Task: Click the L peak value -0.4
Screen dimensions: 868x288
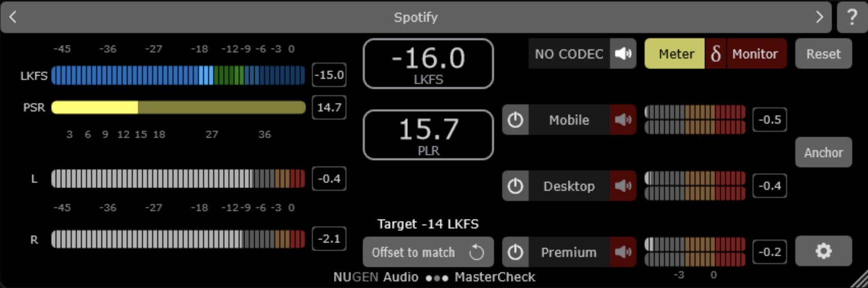Action: (329, 179)
